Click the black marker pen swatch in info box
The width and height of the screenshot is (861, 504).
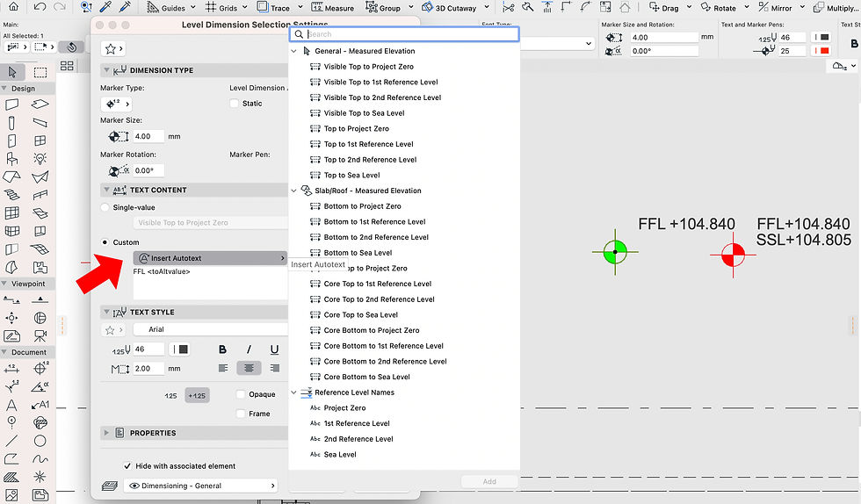point(822,38)
